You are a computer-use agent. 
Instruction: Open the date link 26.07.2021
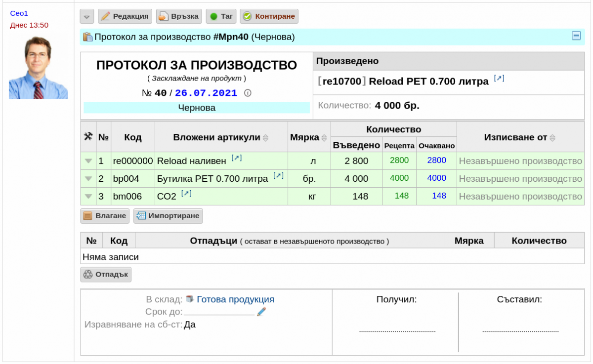tap(206, 93)
